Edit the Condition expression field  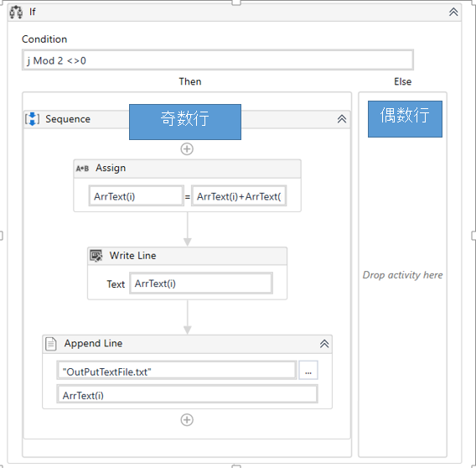point(218,60)
